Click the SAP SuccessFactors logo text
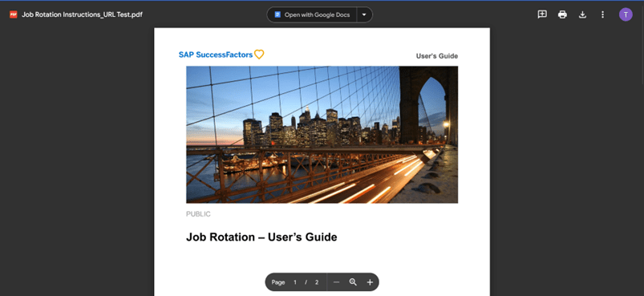Image resolution: width=644 pixels, height=296 pixels. pyautogui.click(x=216, y=55)
